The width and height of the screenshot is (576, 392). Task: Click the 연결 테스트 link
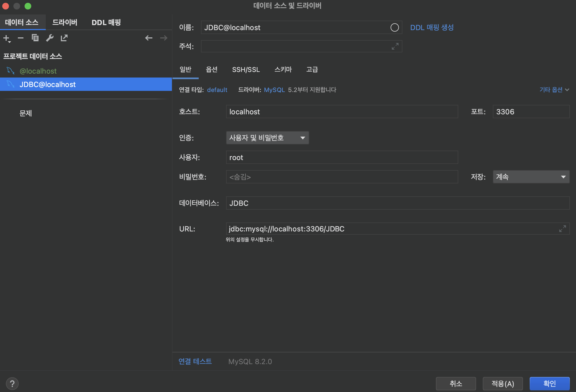coord(195,361)
